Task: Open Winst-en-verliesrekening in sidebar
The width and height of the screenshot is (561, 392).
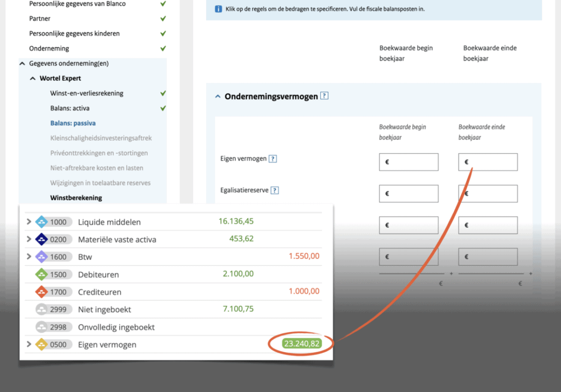Action: [86, 93]
